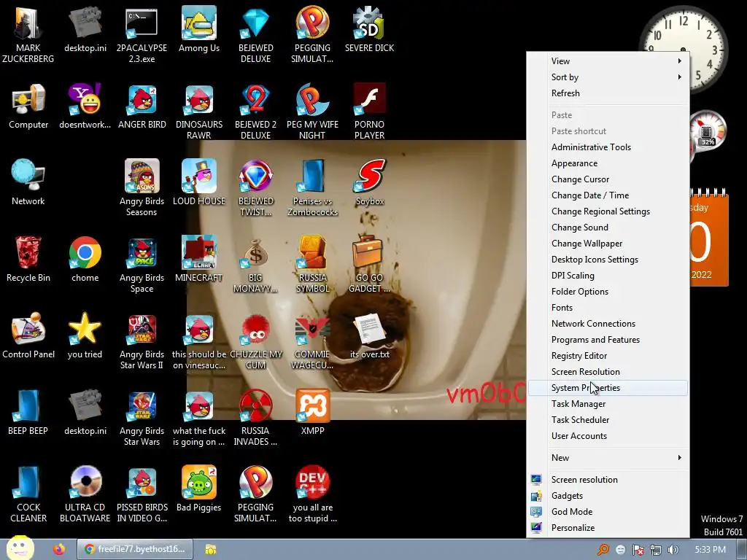Choose Fonts in the context menu
747x560 pixels.
tap(608, 308)
